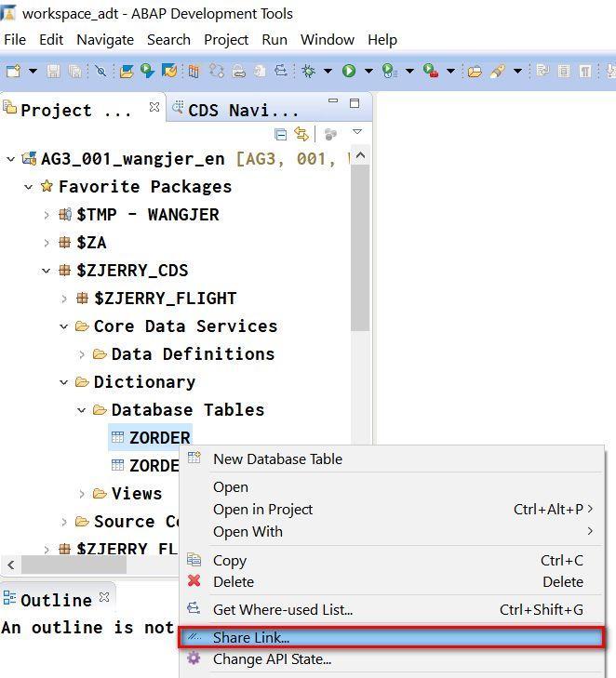This screenshot has width=616, height=678.
Task: Switch to the CDS Navigator tab
Action: (235, 110)
